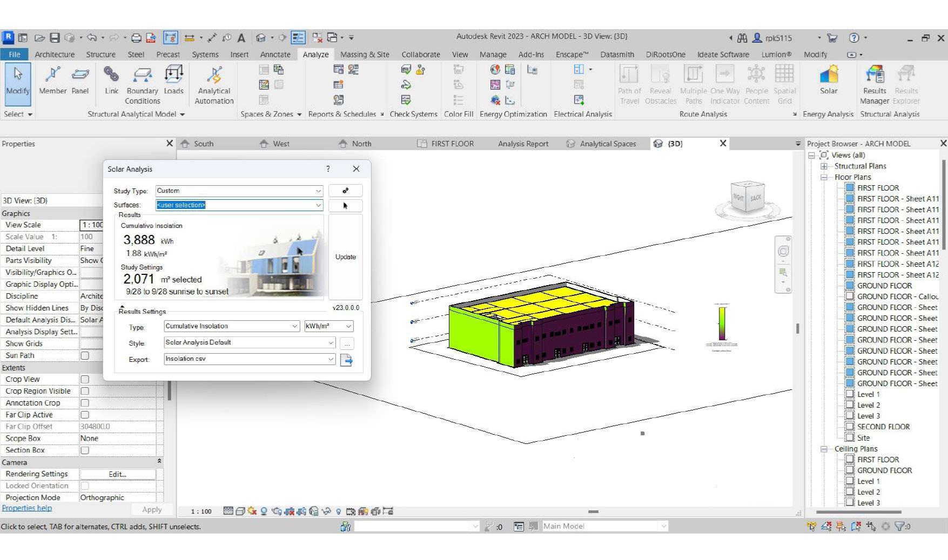Open the File menu

[x=15, y=55]
